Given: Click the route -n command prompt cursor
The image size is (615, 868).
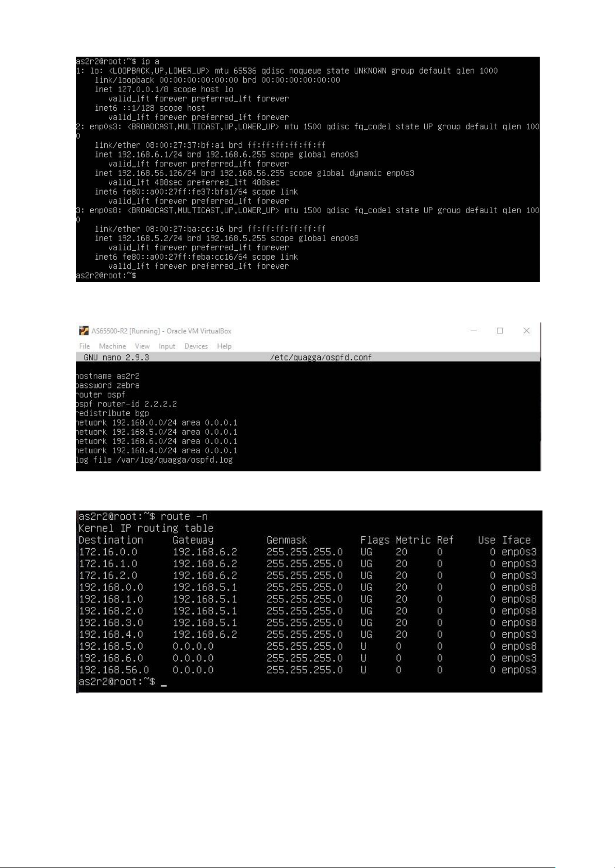Looking at the screenshot, I should pyautogui.click(x=163, y=682).
